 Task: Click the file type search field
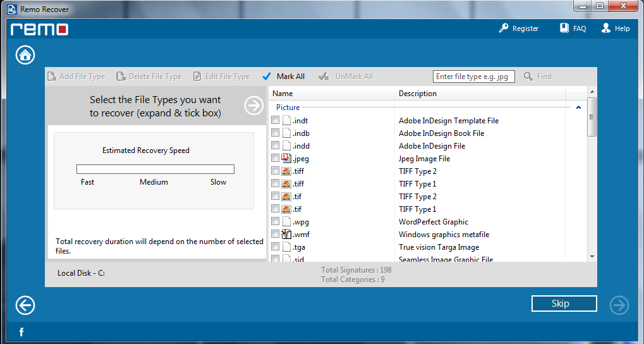click(473, 77)
